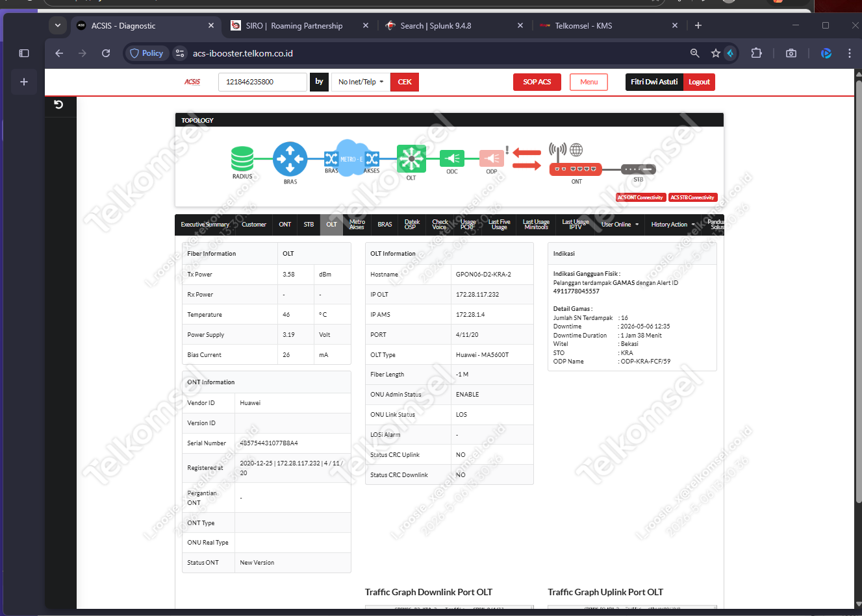The height and width of the screenshot is (616, 862).
Task: Reload the page with the refresh icon
Action: [x=106, y=53]
